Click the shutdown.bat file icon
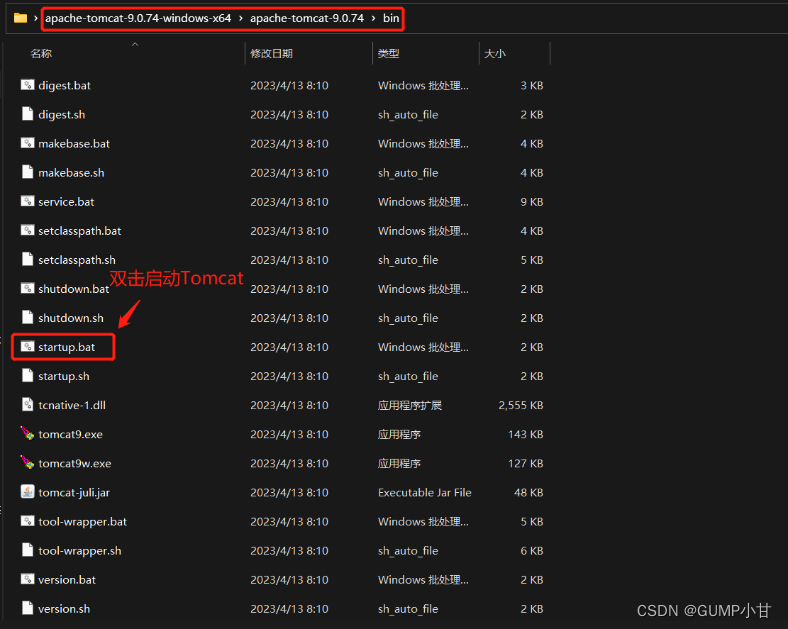This screenshot has height=629, width=788. (27, 288)
